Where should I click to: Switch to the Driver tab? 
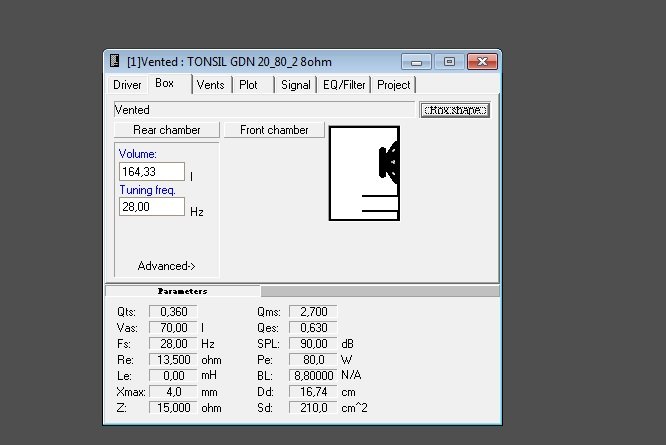[x=127, y=85]
